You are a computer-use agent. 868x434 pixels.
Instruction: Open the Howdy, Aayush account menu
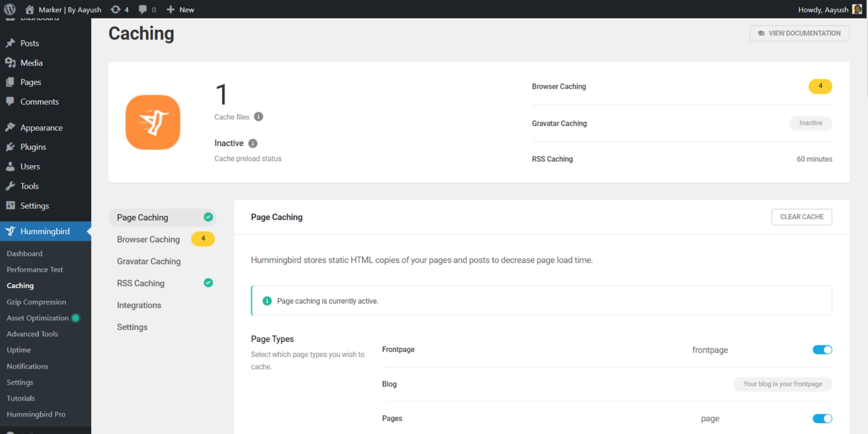[823, 9]
